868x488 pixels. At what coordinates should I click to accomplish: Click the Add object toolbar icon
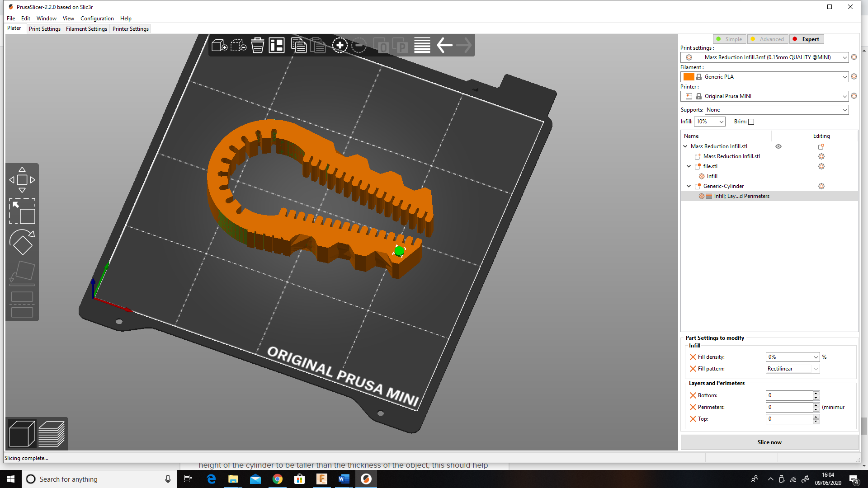coord(219,45)
